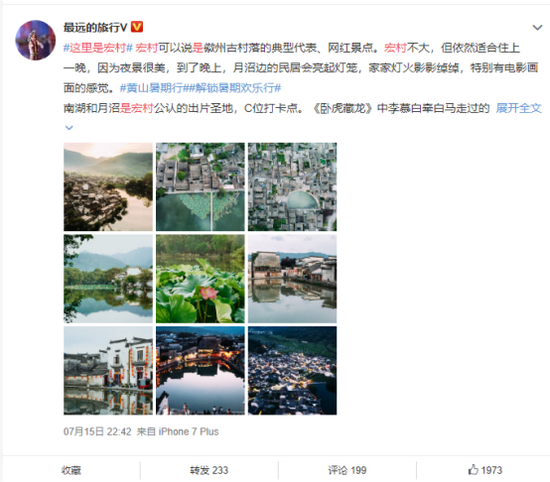Select the 收藏 favorite action

71,470
